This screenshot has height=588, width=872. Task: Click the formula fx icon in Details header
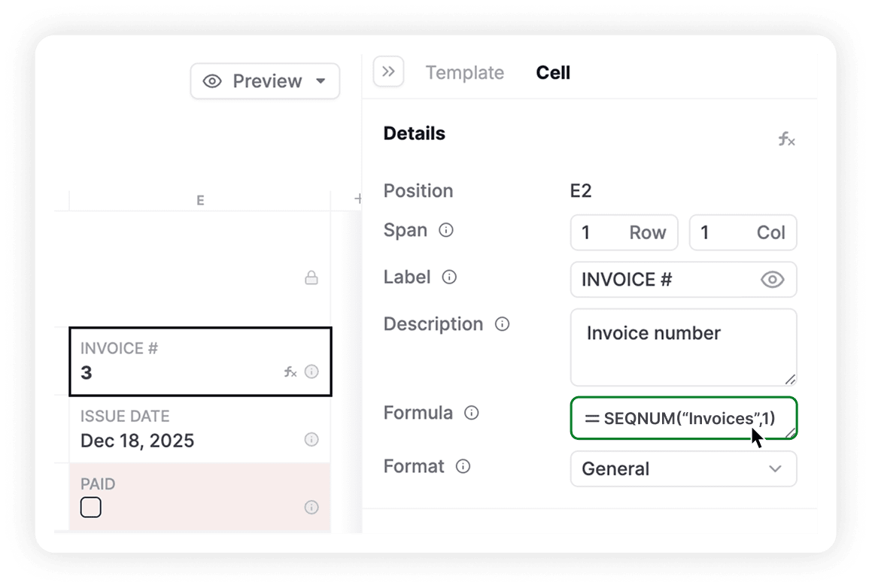tap(786, 139)
